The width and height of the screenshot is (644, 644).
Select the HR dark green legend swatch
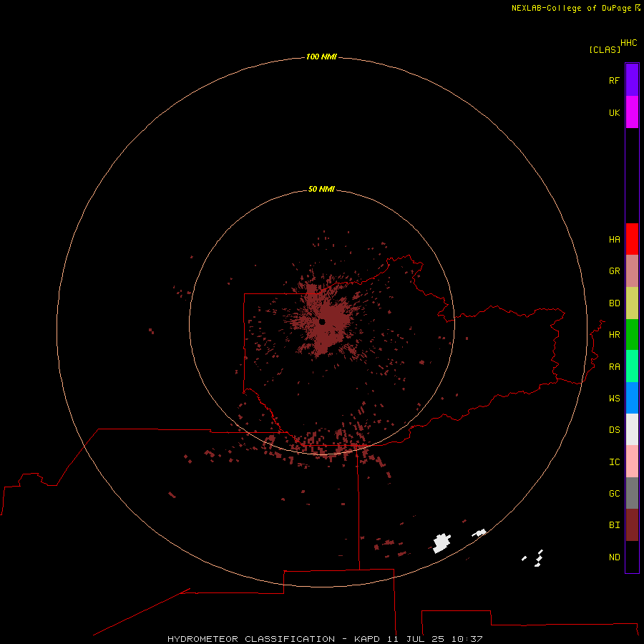[x=632, y=335]
